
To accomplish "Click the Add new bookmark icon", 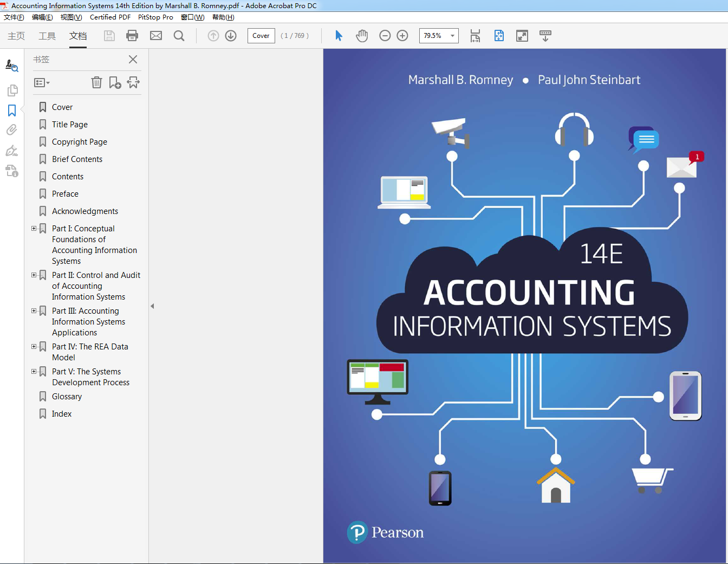I will [x=115, y=82].
